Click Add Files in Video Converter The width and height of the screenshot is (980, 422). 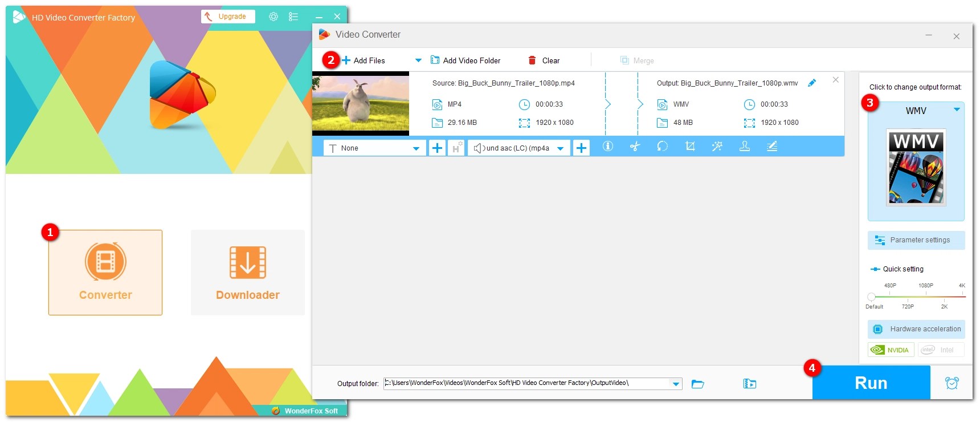[x=363, y=60]
